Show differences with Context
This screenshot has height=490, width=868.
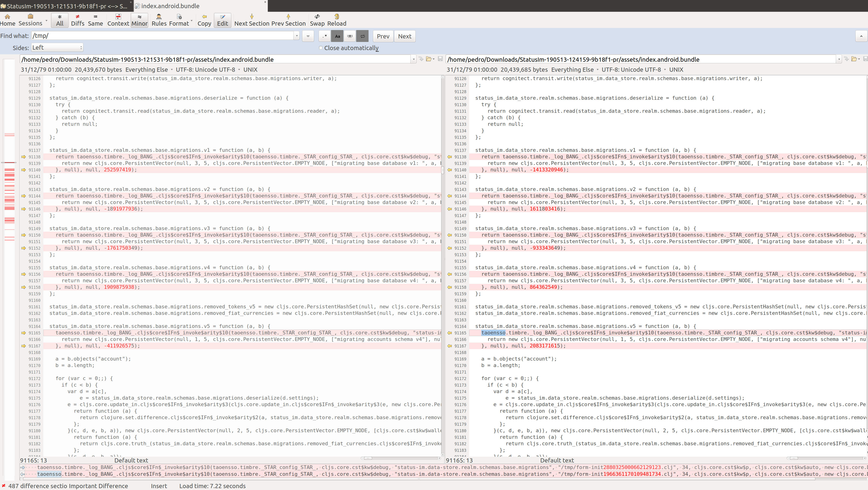tap(118, 20)
